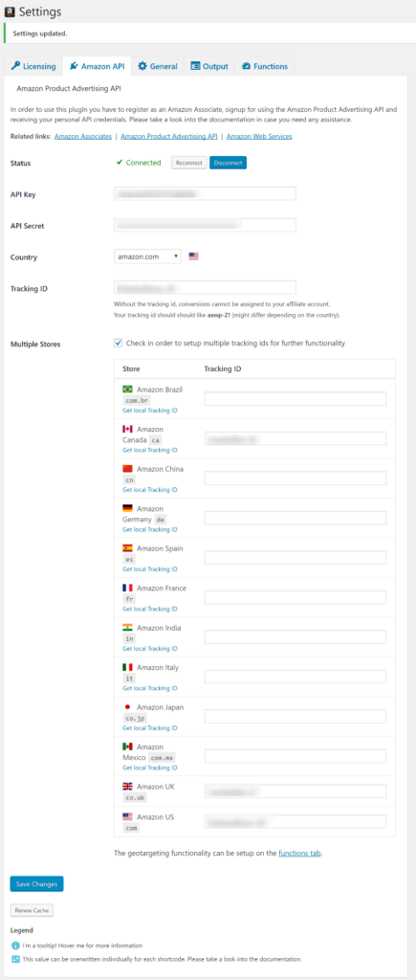Open the Amazon Associates link
This screenshot has width=416, height=980.
pyautogui.click(x=83, y=136)
